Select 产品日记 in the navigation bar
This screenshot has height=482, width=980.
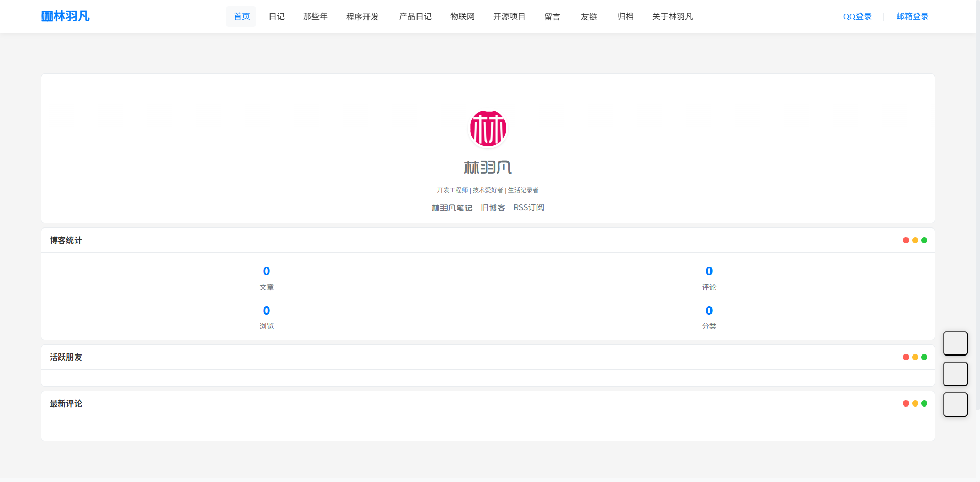pyautogui.click(x=415, y=16)
